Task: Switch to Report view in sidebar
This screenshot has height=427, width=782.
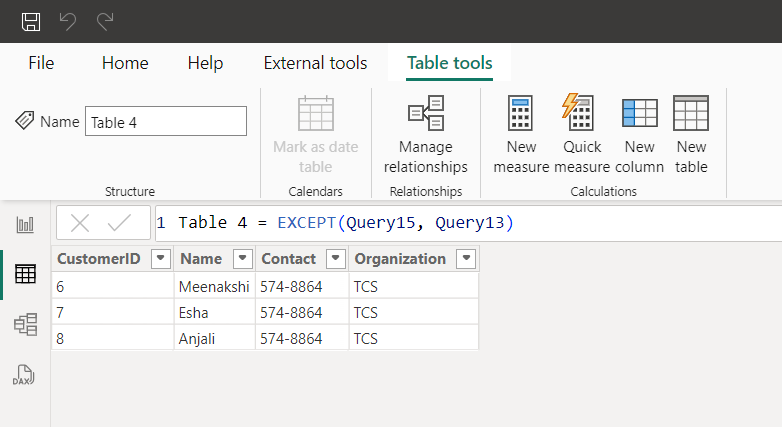Action: click(25, 225)
